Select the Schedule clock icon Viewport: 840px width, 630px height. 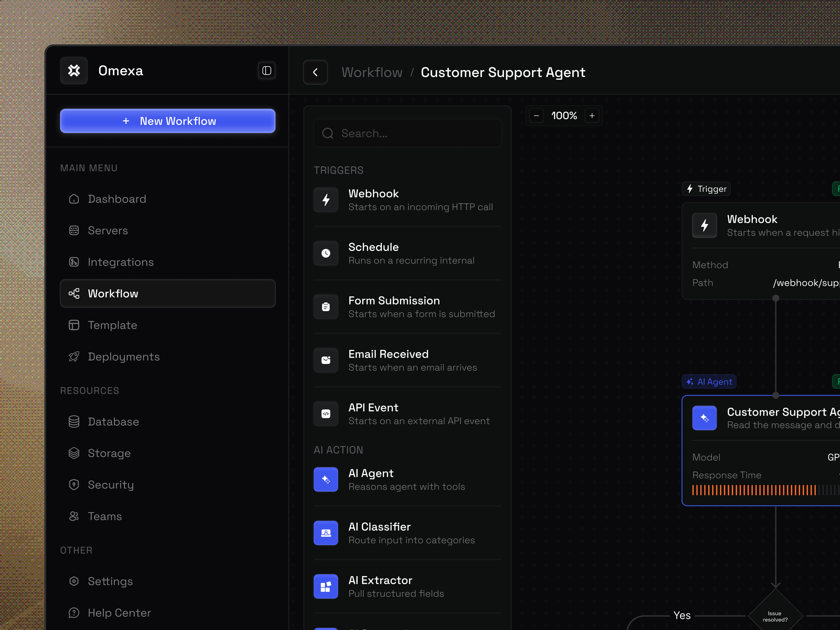coord(326,253)
